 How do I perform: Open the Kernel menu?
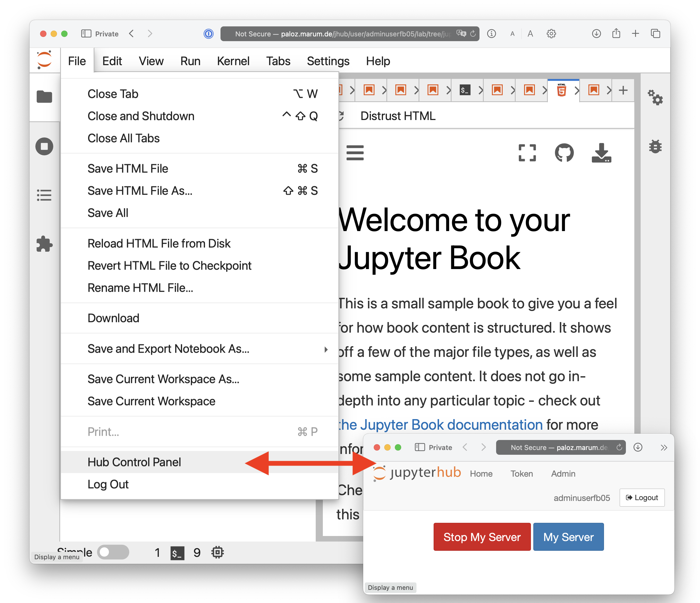click(x=233, y=61)
